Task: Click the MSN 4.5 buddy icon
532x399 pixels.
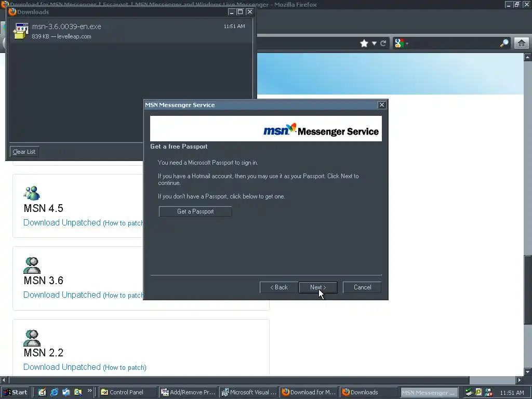Action: (32, 193)
